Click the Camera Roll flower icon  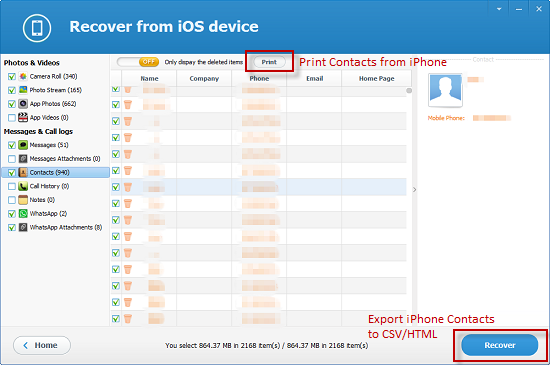(x=23, y=76)
